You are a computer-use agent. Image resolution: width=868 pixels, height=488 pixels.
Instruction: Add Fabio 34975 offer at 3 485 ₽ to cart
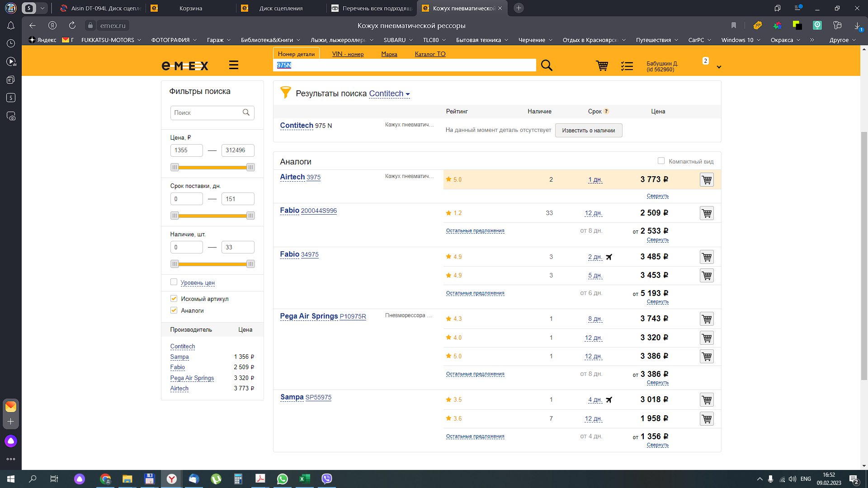tap(707, 257)
